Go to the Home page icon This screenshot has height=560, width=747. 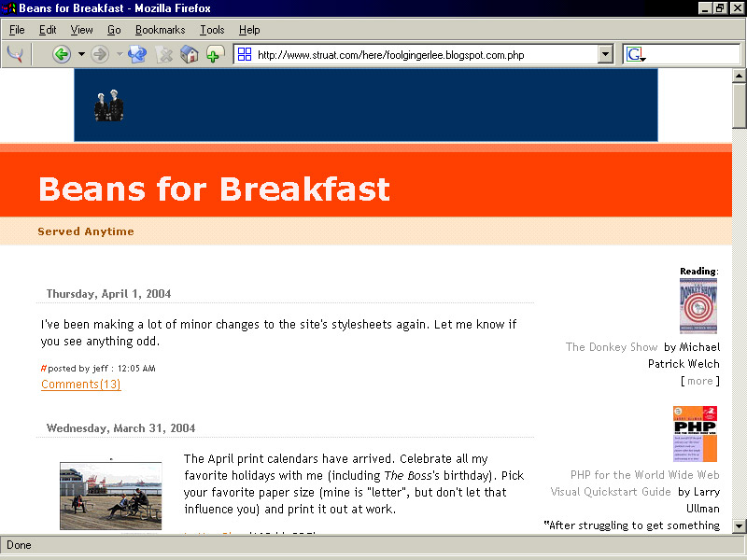click(x=190, y=55)
